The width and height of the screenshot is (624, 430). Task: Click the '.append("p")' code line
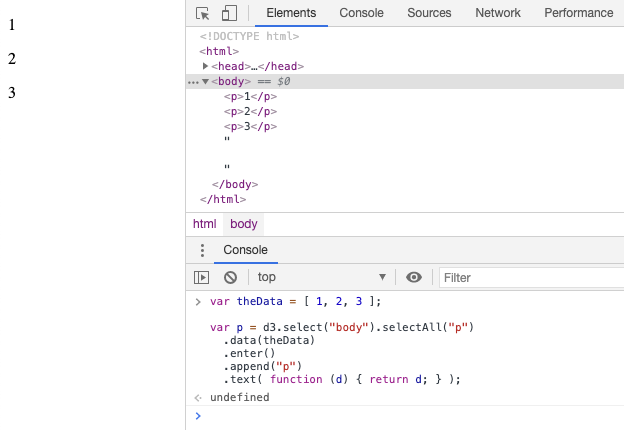[x=262, y=366]
